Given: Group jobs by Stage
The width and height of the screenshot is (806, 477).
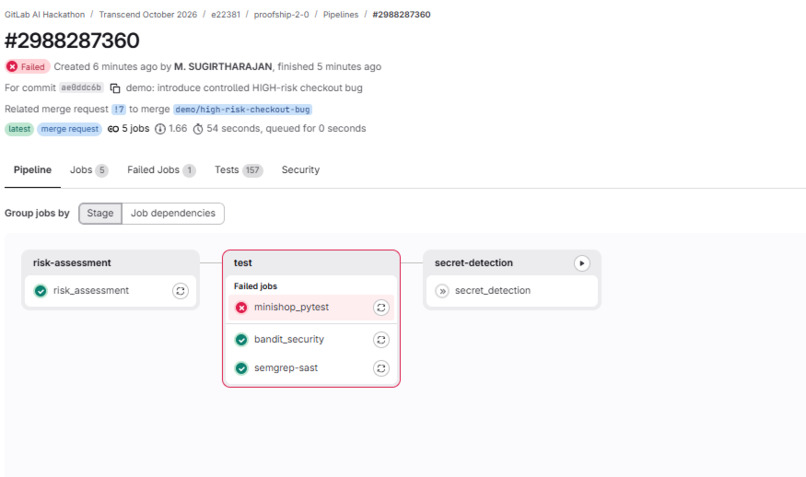Looking at the screenshot, I should click(x=100, y=213).
